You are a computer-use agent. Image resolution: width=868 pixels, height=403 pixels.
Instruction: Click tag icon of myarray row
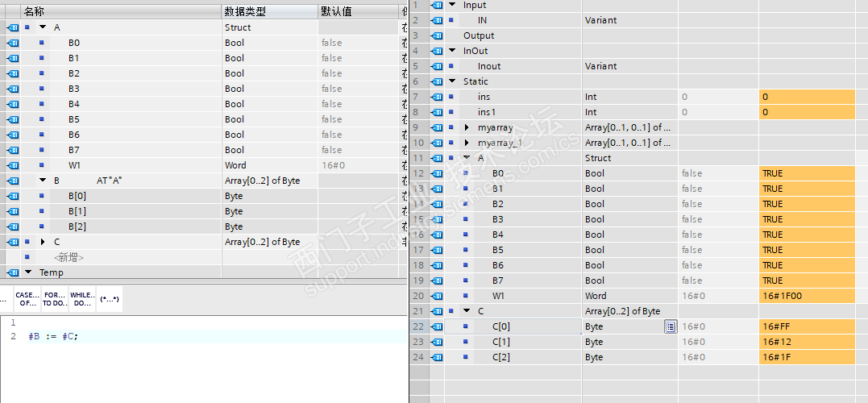(x=437, y=127)
